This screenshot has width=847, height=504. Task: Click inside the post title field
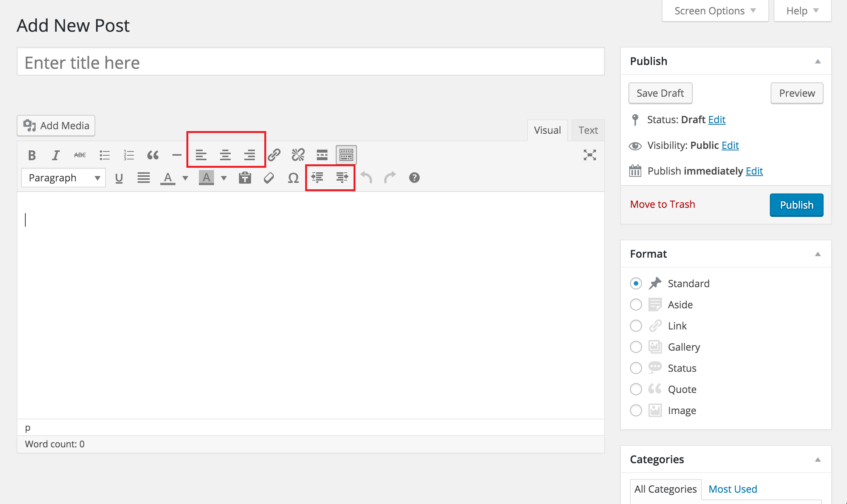coord(310,62)
